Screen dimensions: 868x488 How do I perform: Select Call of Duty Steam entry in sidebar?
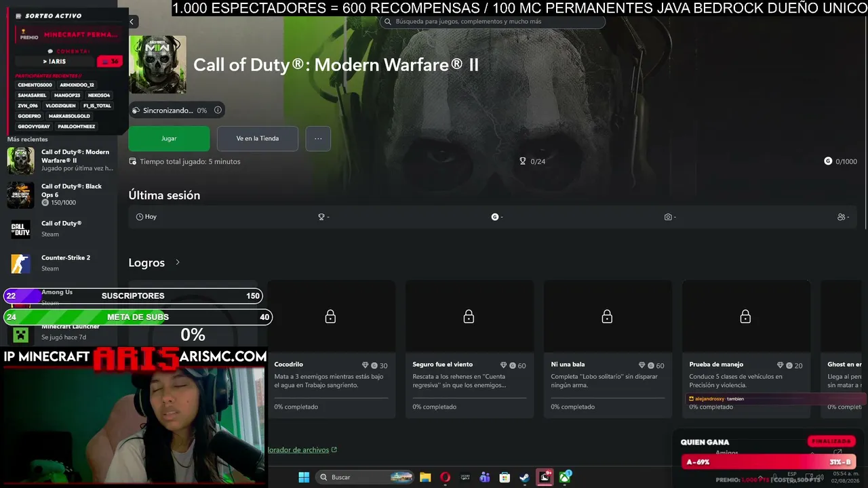(x=61, y=229)
